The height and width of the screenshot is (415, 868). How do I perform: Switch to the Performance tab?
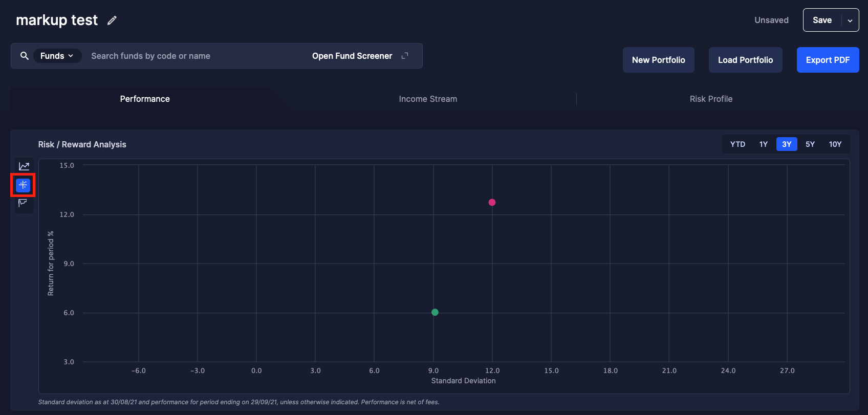point(145,99)
